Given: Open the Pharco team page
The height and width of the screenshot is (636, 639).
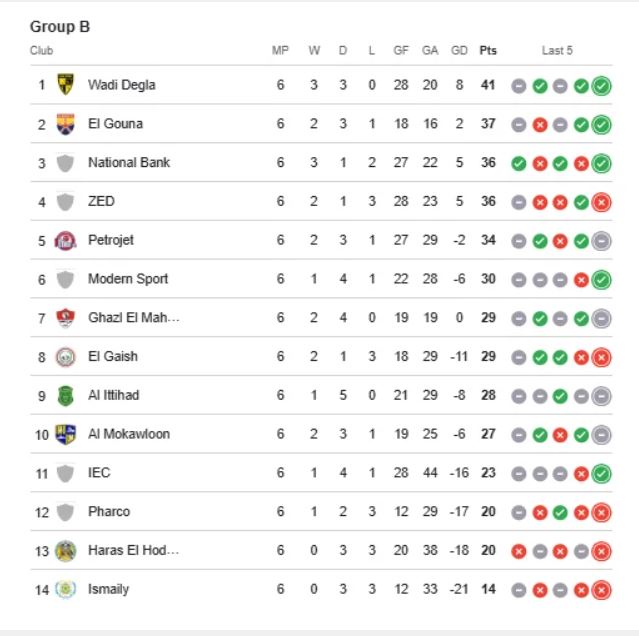Looking at the screenshot, I should [x=109, y=512].
